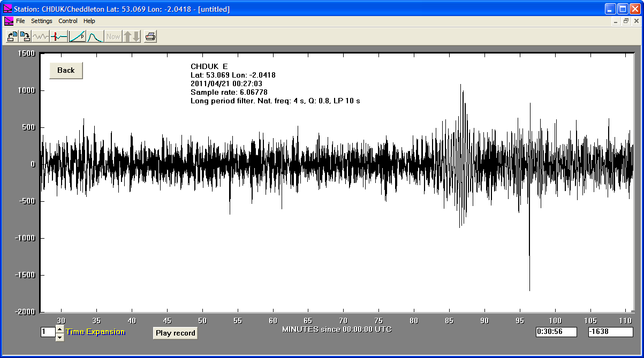Restore the inner document window
The image size is (644, 358).
point(625,21)
